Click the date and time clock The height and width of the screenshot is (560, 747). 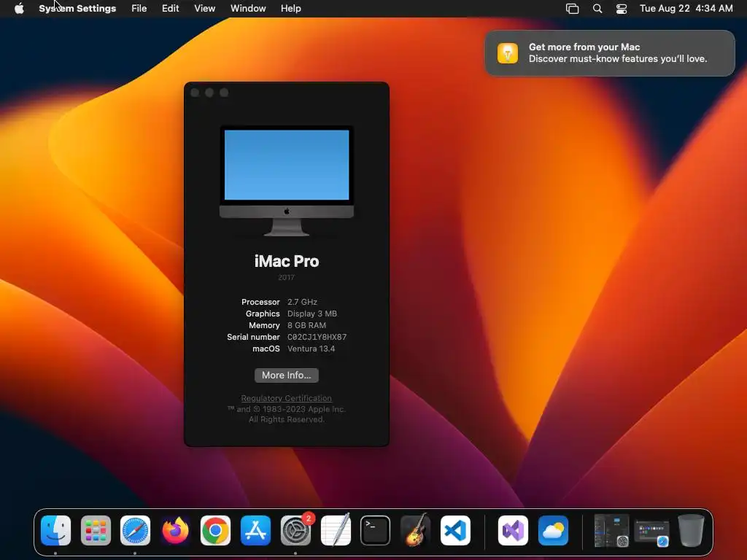click(686, 9)
